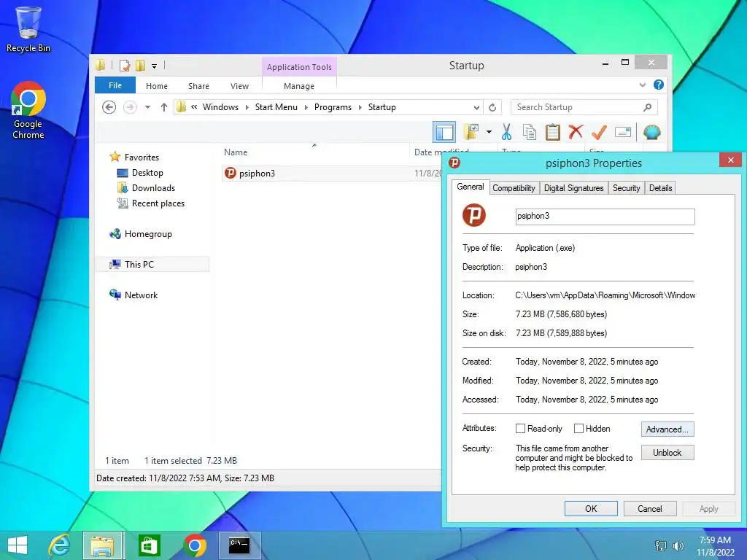Open Windows Start button on taskbar
Image resolution: width=747 pixels, height=560 pixels.
18,545
